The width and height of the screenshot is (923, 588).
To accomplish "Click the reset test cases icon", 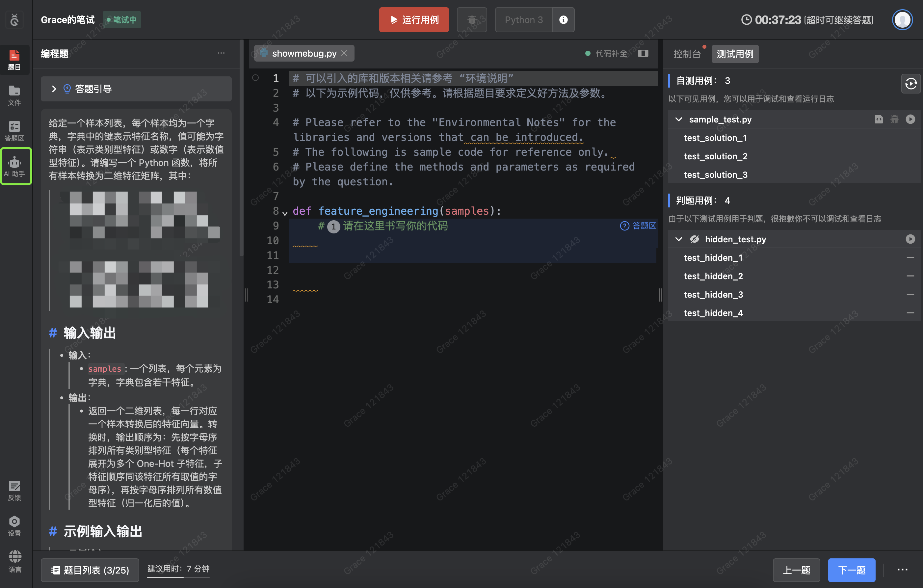I will tap(911, 83).
